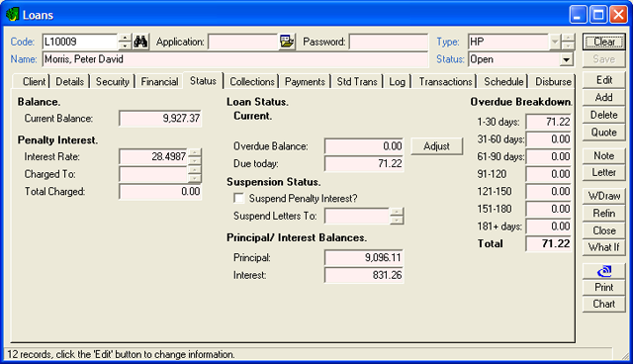Image resolution: width=633 pixels, height=364 pixels.
Task: Switch to the Std Trans tab
Action: tap(357, 81)
